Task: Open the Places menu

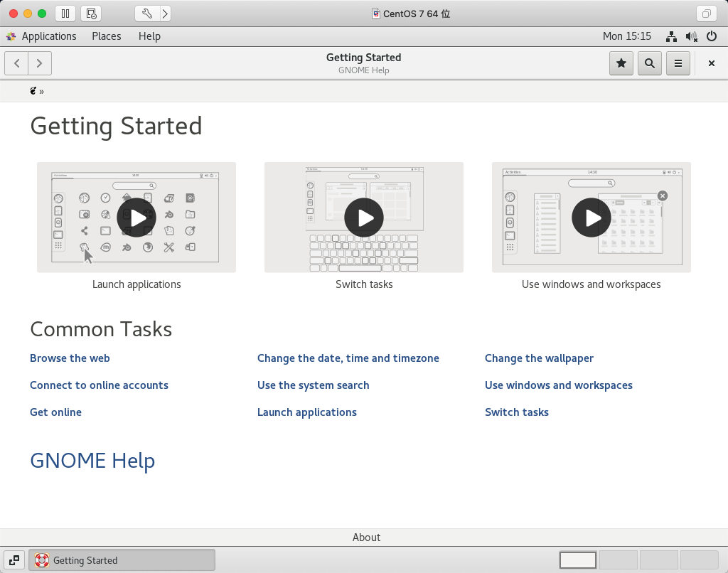Action: tap(107, 36)
